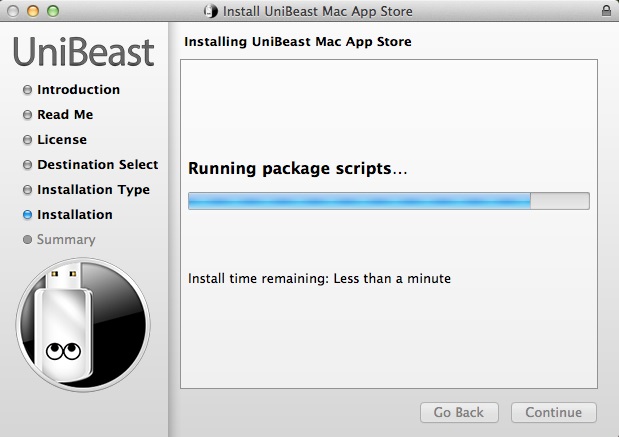
Task: Click the Continue button
Action: tap(553, 413)
